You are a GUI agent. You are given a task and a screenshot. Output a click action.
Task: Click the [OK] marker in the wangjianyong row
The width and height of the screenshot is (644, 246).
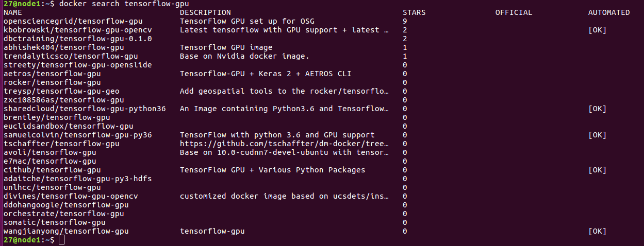[597, 231]
